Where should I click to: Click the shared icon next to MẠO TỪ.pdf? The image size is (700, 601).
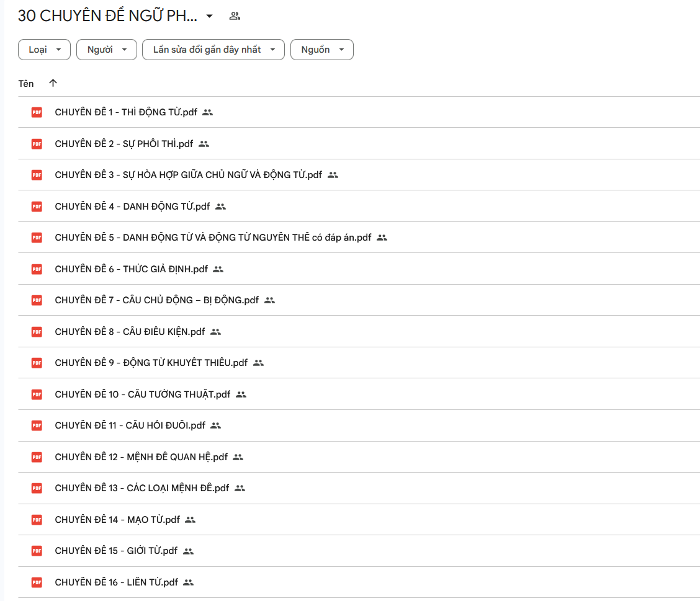pyautogui.click(x=191, y=520)
